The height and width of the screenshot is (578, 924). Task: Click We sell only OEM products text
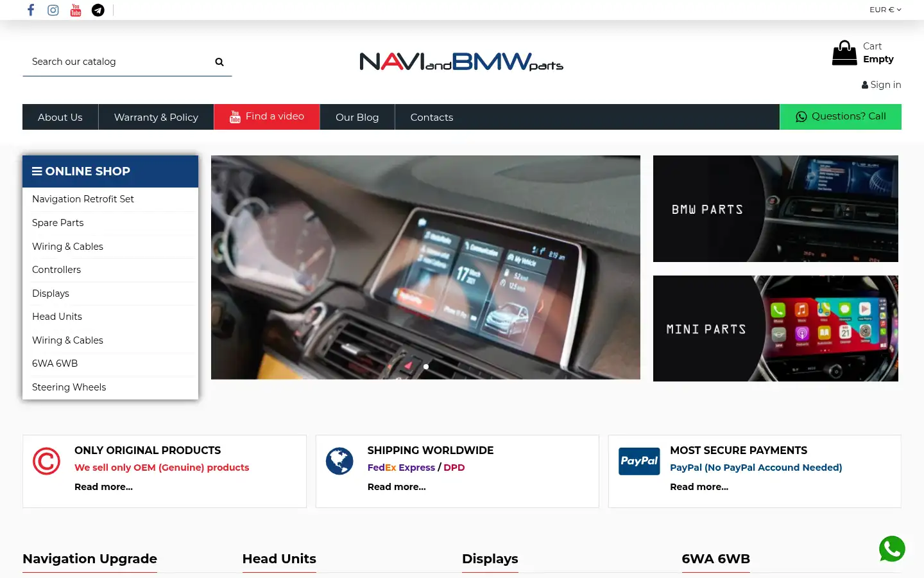[x=162, y=468]
